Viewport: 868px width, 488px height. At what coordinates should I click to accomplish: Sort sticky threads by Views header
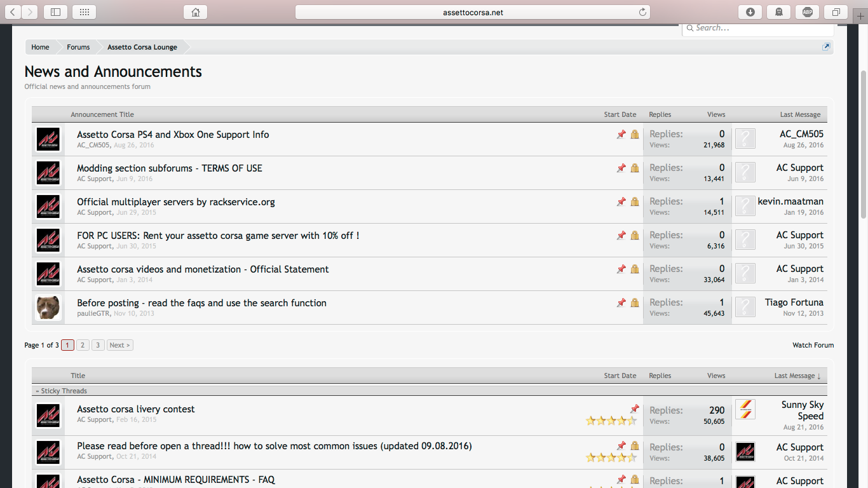716,376
